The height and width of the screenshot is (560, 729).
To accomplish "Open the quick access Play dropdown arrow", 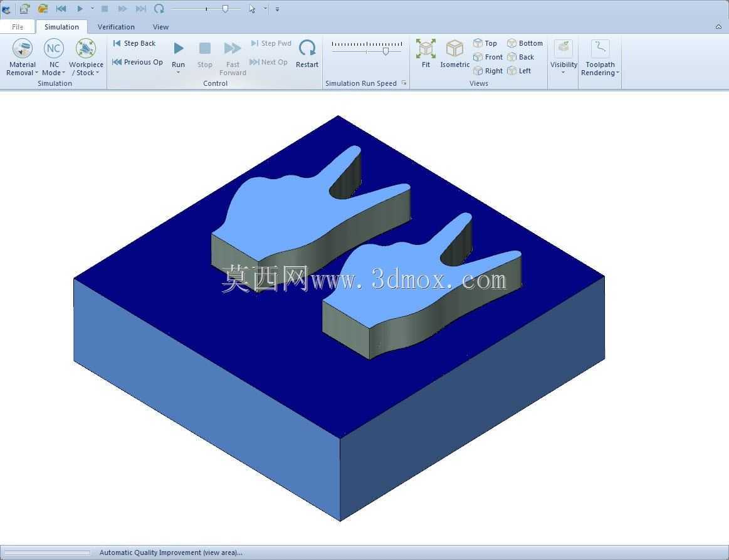I will [x=92, y=8].
